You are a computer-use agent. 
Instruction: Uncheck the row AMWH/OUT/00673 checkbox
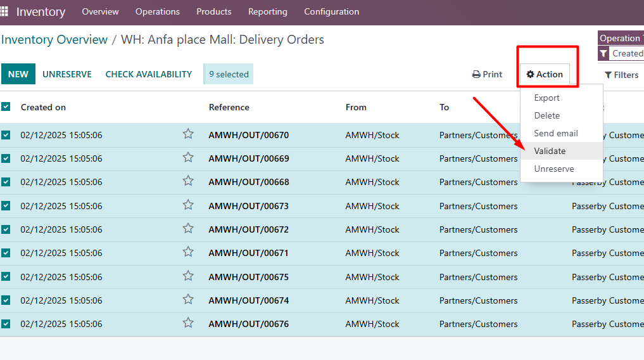6,205
